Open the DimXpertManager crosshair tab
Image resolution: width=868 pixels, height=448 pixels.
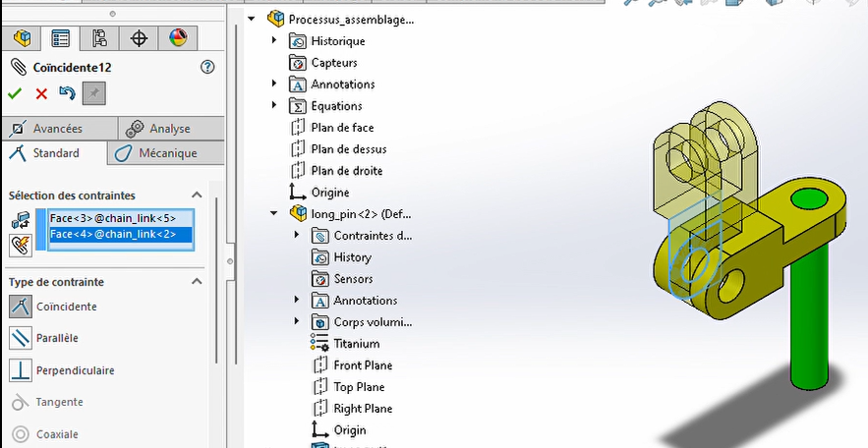[139, 38]
